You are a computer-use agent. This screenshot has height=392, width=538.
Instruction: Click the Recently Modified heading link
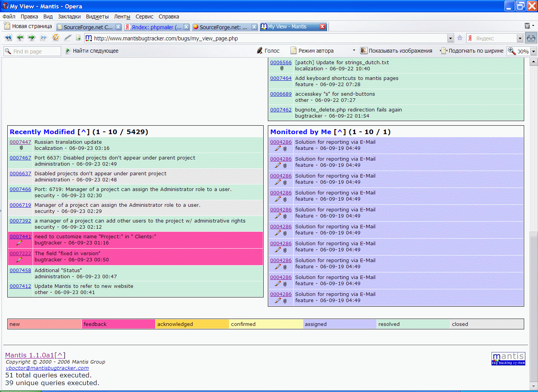click(42, 132)
